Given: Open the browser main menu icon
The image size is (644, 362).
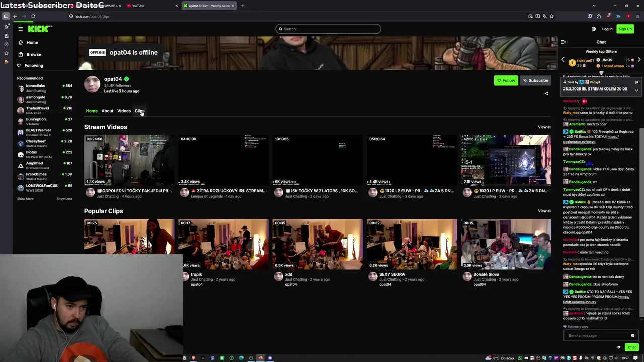Looking at the screenshot, I should pyautogui.click(x=637, y=16).
